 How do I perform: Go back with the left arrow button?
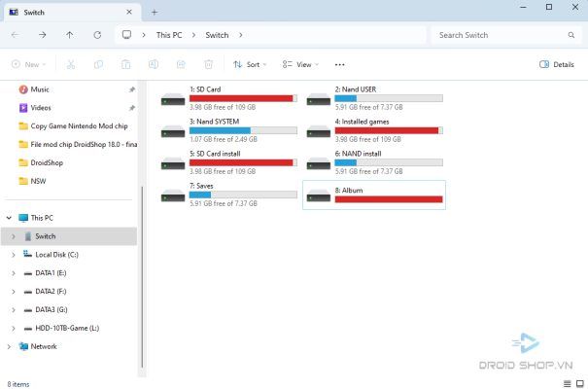coord(15,35)
